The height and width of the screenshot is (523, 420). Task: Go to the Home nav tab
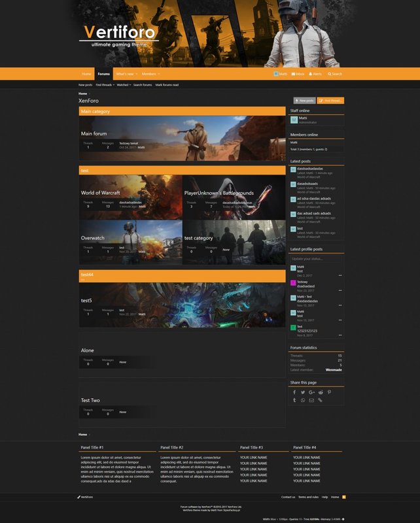(x=86, y=74)
